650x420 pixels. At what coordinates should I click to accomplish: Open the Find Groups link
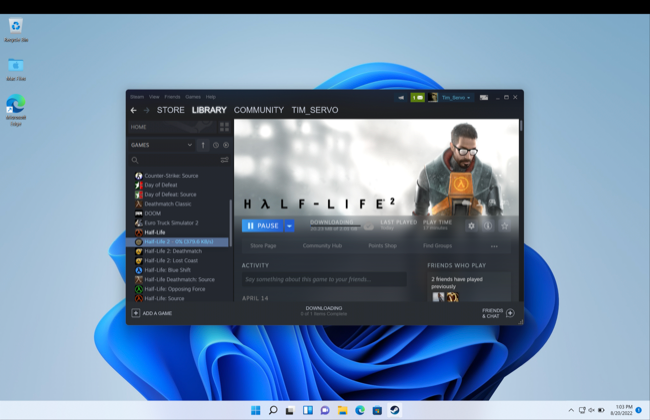click(437, 246)
